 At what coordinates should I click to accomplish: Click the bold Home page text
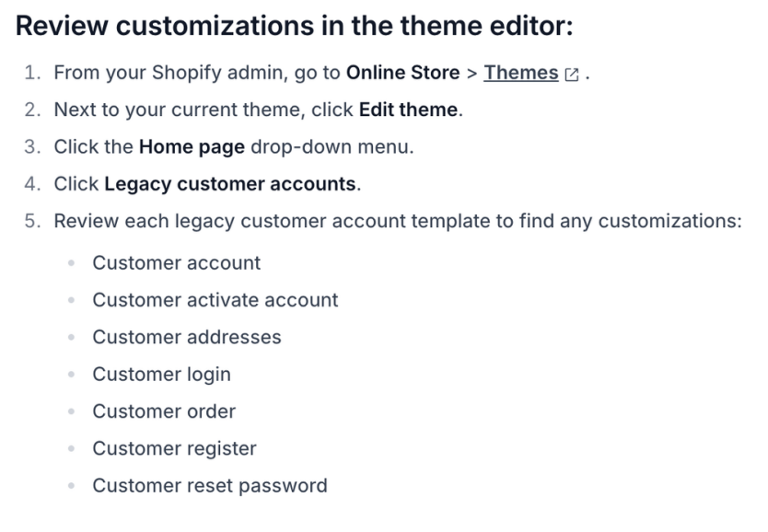192,146
